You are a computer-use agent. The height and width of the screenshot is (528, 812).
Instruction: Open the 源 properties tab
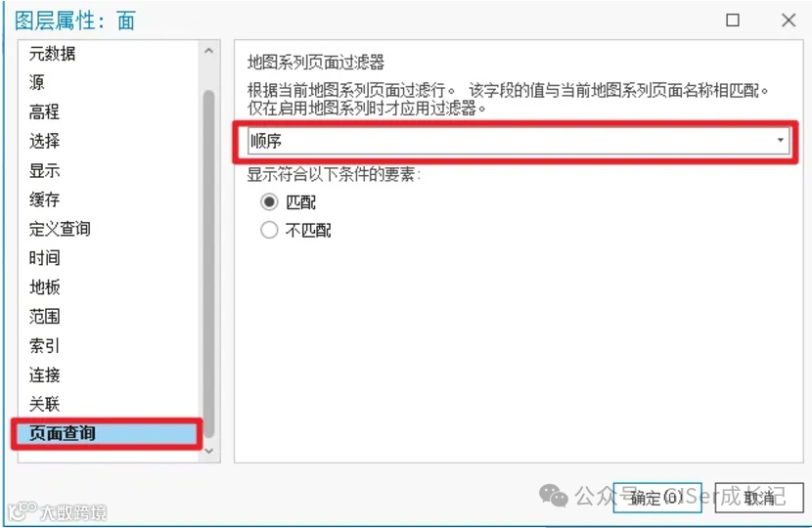tap(37, 82)
